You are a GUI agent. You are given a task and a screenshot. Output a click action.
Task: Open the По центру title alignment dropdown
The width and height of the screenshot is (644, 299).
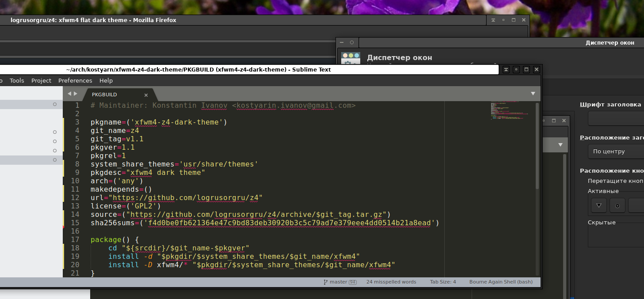616,151
